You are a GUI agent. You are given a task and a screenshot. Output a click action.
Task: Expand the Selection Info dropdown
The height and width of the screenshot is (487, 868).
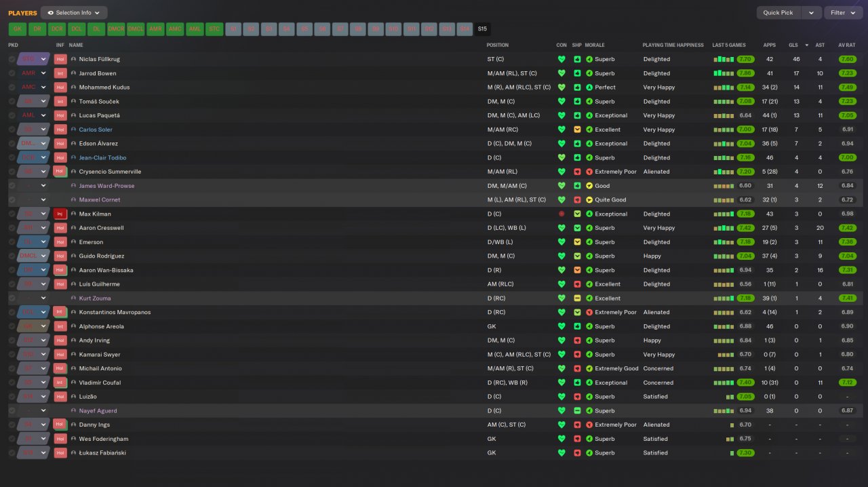click(74, 13)
